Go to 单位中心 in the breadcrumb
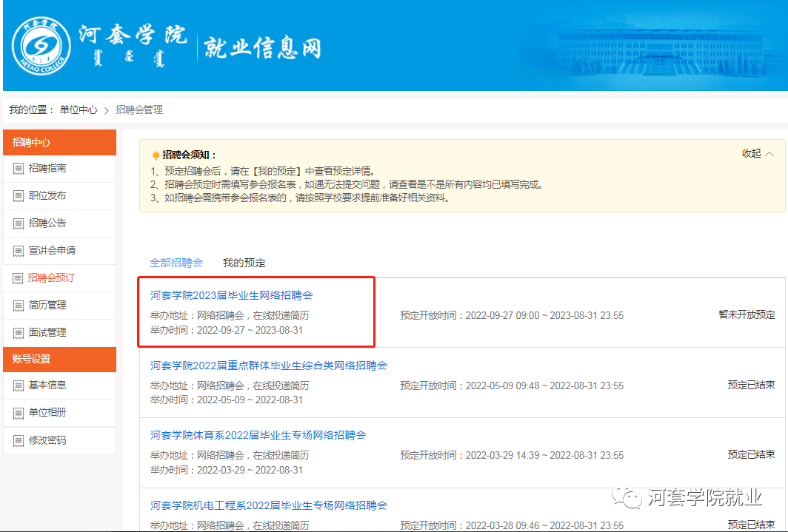Screen dimensions: 788x532 coord(79,110)
